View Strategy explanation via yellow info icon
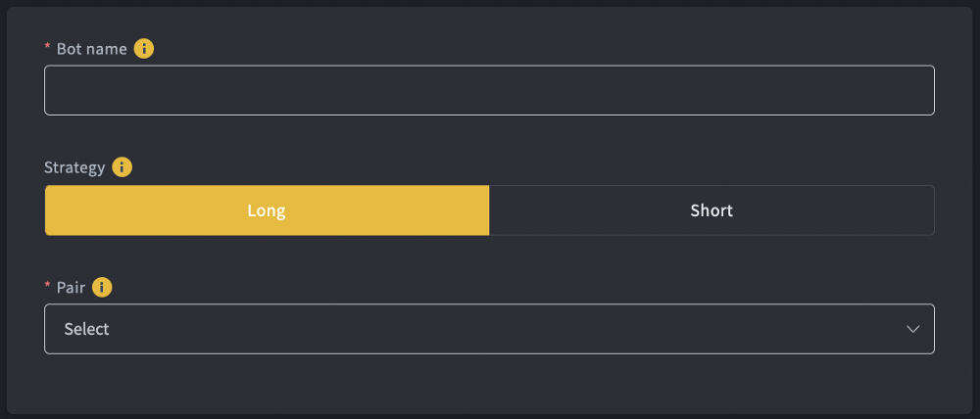 (x=122, y=167)
